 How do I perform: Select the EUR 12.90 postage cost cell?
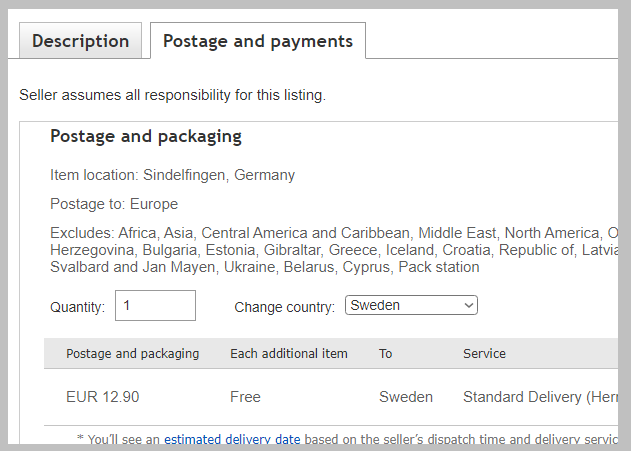(102, 397)
